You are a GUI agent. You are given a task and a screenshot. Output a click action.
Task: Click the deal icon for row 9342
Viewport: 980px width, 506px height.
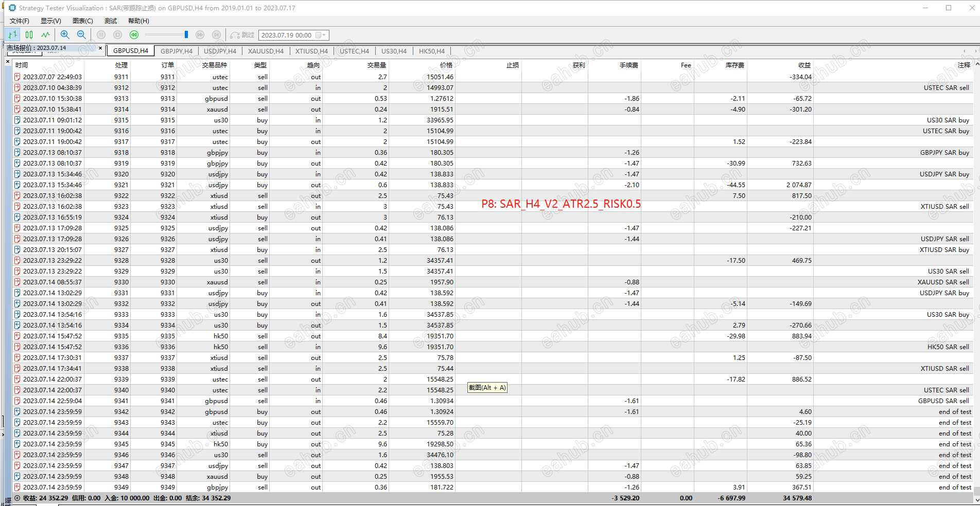(17, 412)
